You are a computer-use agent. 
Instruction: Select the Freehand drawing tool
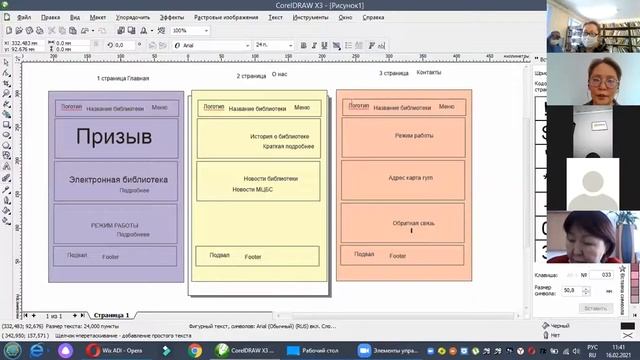(x=6, y=104)
